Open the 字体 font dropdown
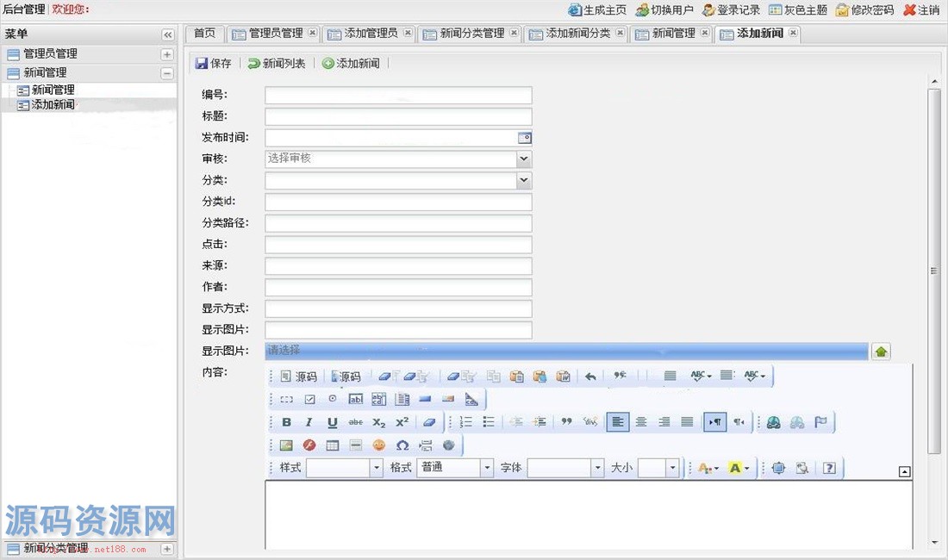This screenshot has height=560, width=948. click(597, 468)
